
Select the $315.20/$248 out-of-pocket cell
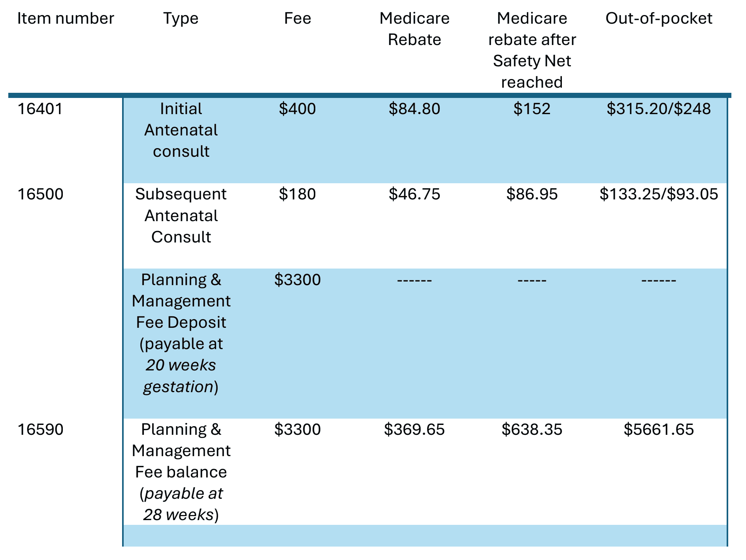click(x=659, y=109)
